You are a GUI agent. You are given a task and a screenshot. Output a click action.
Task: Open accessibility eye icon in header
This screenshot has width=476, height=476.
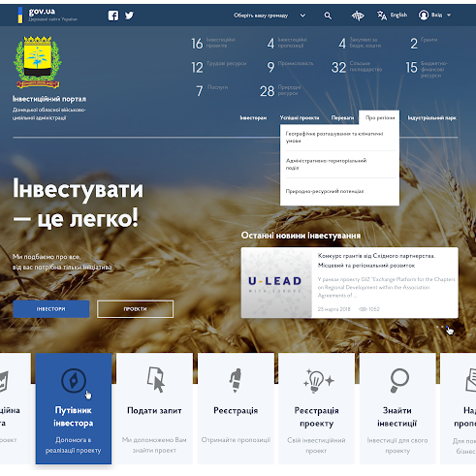pos(358,16)
